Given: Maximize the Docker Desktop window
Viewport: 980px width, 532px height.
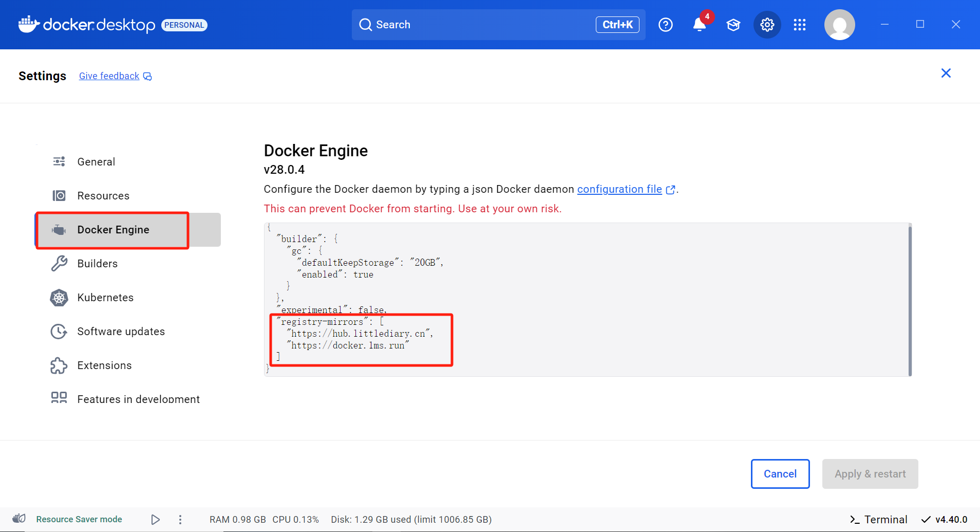Looking at the screenshot, I should point(920,24).
